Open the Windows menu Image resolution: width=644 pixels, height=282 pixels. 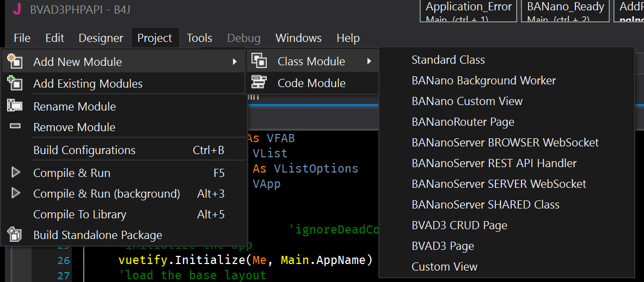pos(298,38)
